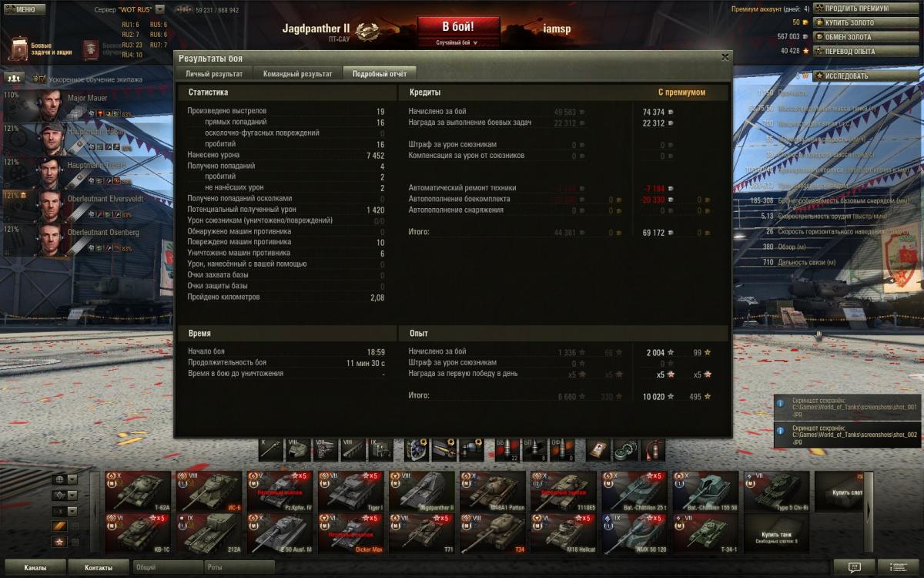Open the first aid kit consumable slot
Screen dimensions: 924x578
(599, 450)
